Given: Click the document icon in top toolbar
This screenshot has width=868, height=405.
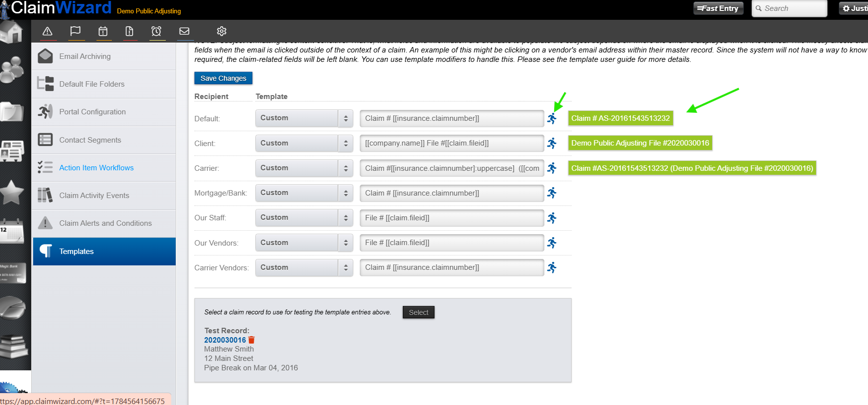Looking at the screenshot, I should click(129, 31).
